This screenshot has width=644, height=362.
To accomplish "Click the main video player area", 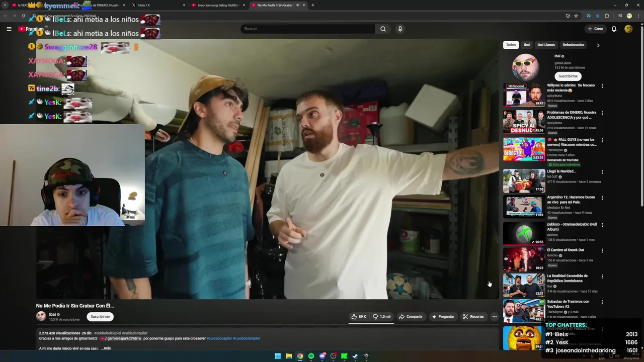I will pyautogui.click(x=267, y=169).
